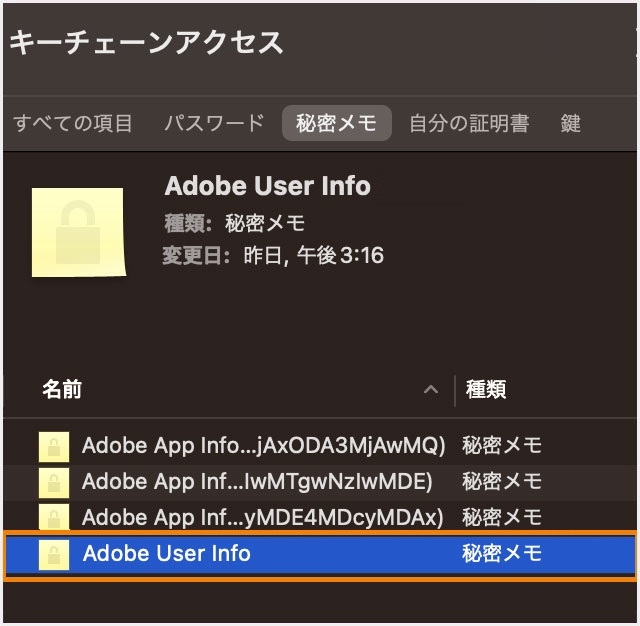Click 秘密メモ type cell of jAxODA3MjAwMQ) row
The width and height of the screenshot is (640, 626).
pos(502,445)
